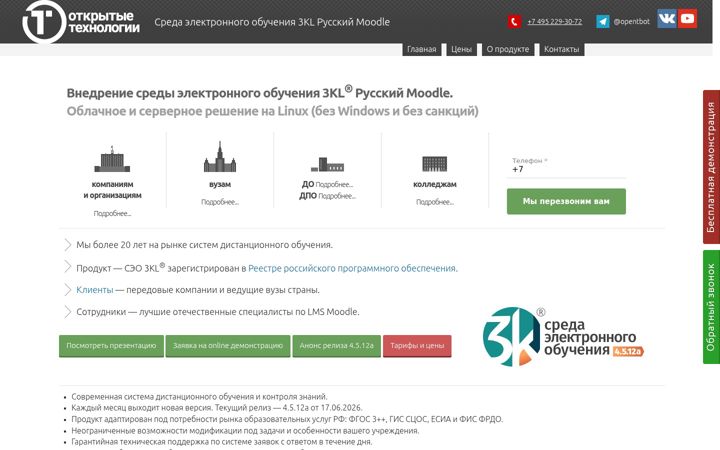Click Подробнее next to ДО
The width and height of the screenshot is (720, 450).
[334, 185]
